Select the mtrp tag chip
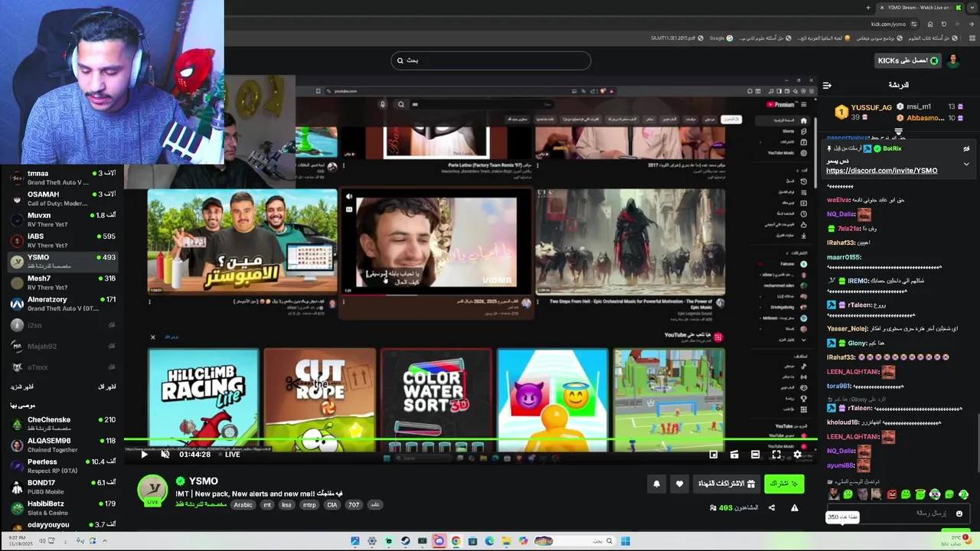 point(309,505)
